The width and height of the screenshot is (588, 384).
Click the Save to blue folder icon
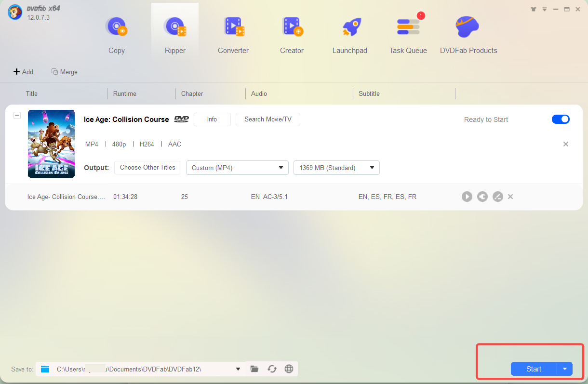pyautogui.click(x=45, y=369)
